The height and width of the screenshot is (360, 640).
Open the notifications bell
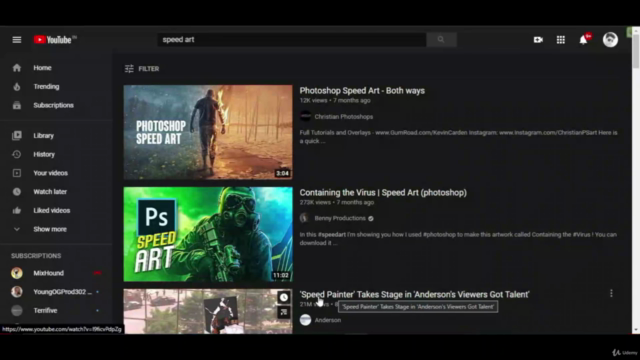584,40
